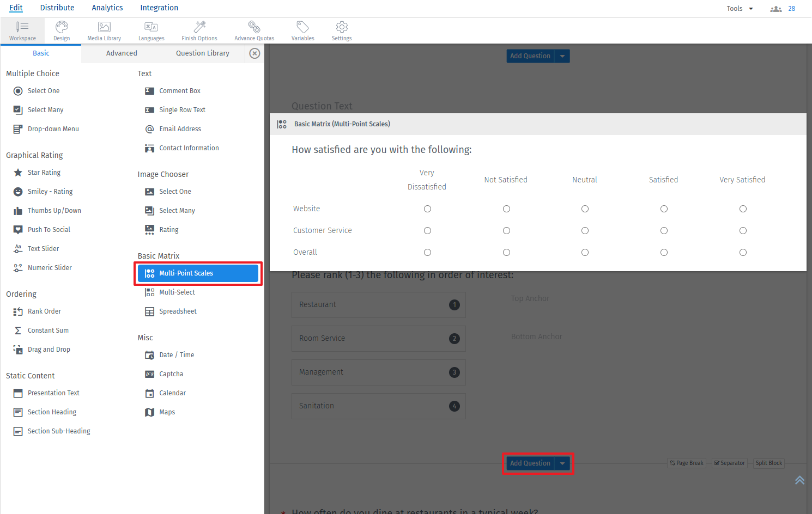The image size is (812, 514).
Task: Switch to the Question Library tab
Action: pos(202,53)
